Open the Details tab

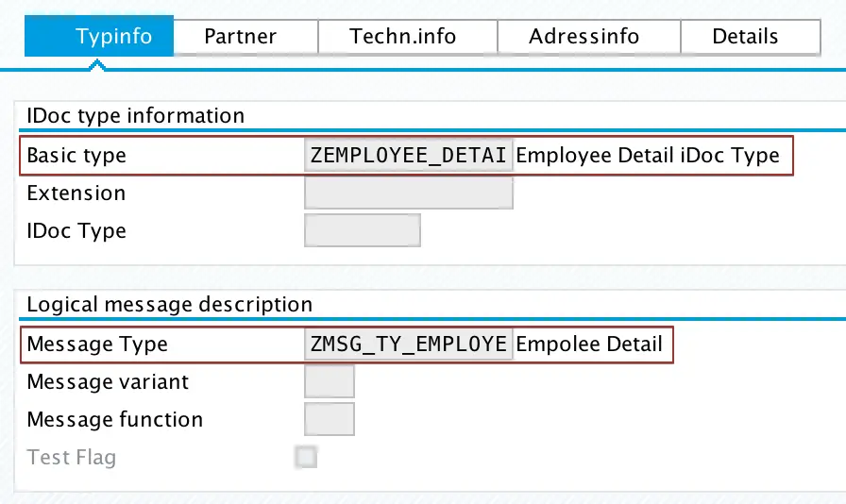tap(751, 37)
